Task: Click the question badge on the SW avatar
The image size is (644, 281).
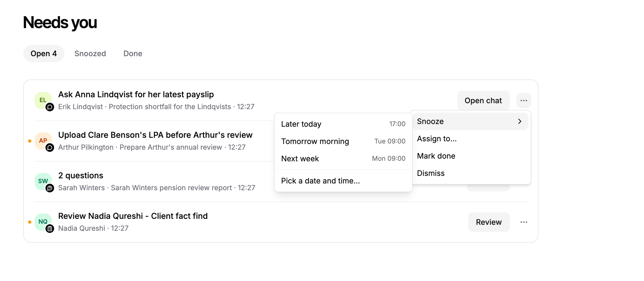Action: [50, 188]
